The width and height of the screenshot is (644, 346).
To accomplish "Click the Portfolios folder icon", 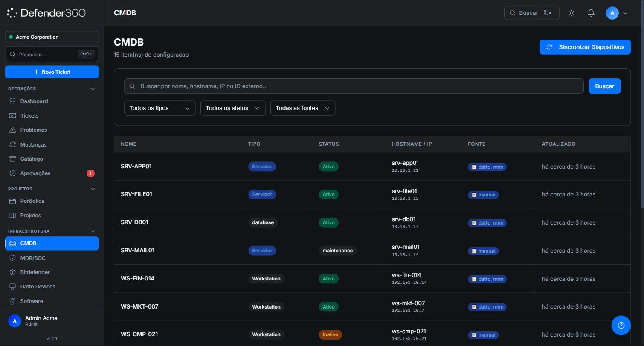I will [x=13, y=201].
